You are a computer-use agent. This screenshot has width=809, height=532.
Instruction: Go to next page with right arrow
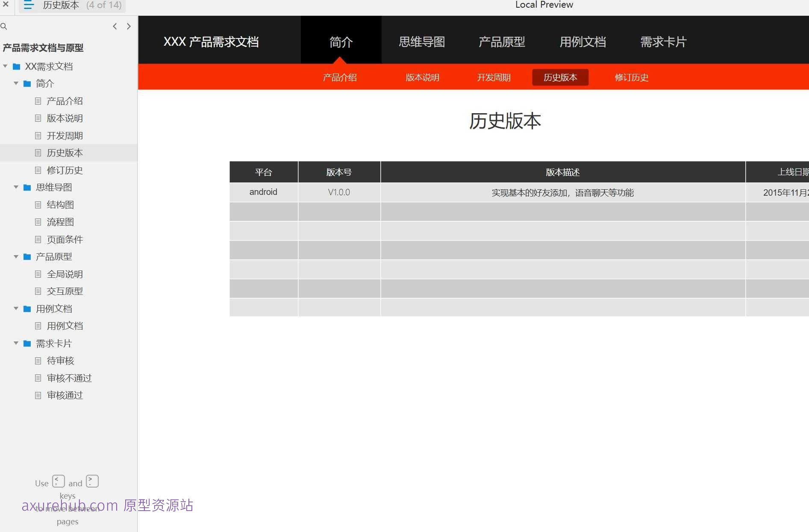point(129,26)
